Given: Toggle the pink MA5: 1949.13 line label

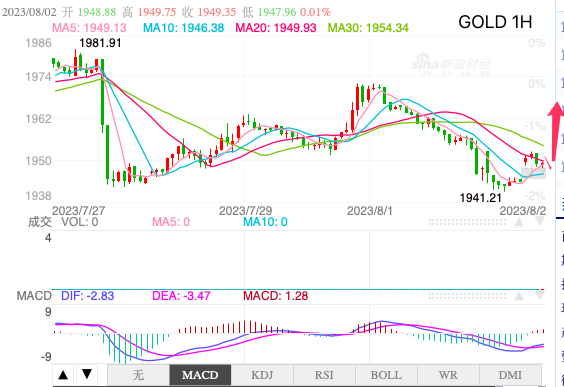Looking at the screenshot, I should (90, 28).
